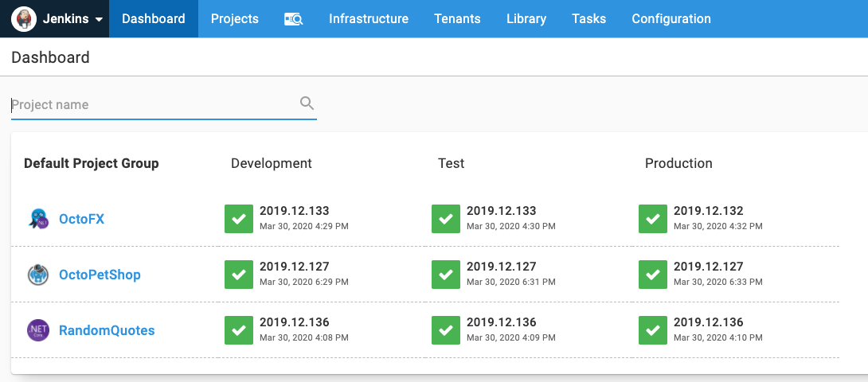Click the search magnifier icon in project filter
Screen dimensions: 868x382
coord(307,103)
